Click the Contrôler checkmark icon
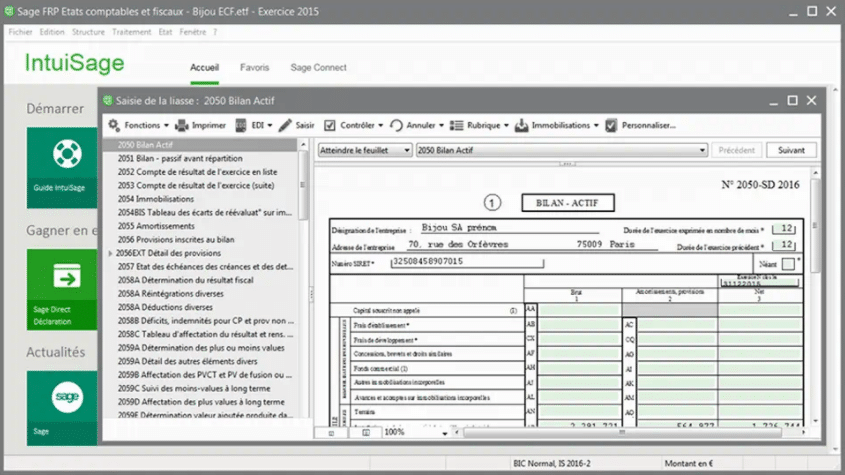Screen dimensions: 845x475 (x=329, y=125)
